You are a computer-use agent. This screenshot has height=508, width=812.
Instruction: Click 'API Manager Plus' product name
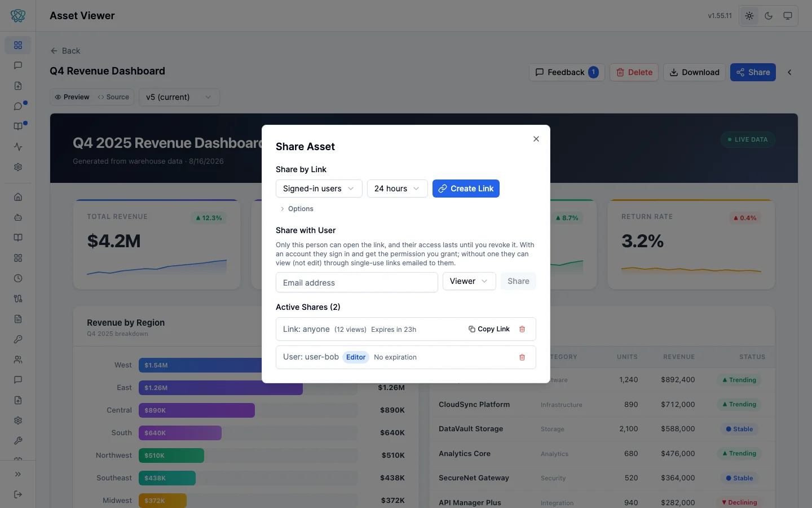tap(470, 502)
